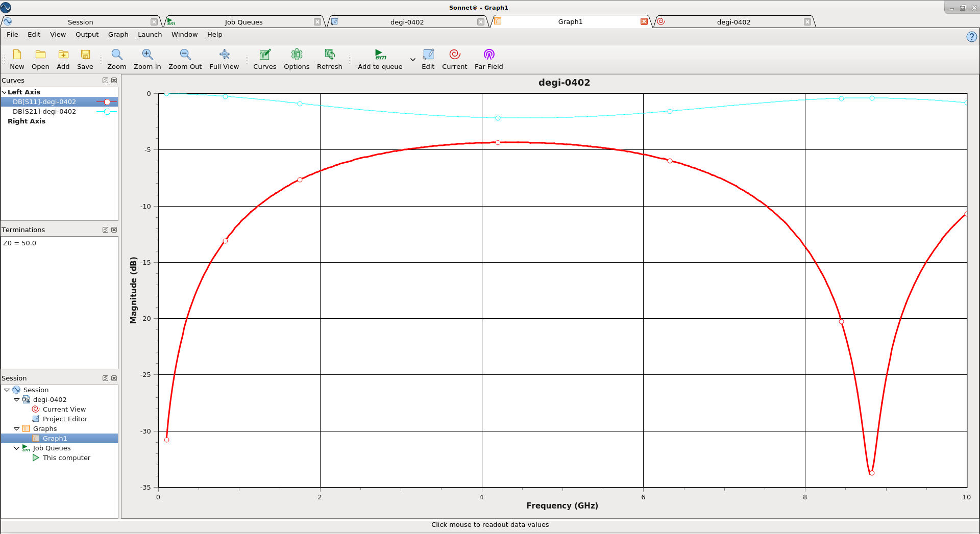This screenshot has height=534, width=980.
Task: Click the help question mark icon
Action: click(971, 37)
